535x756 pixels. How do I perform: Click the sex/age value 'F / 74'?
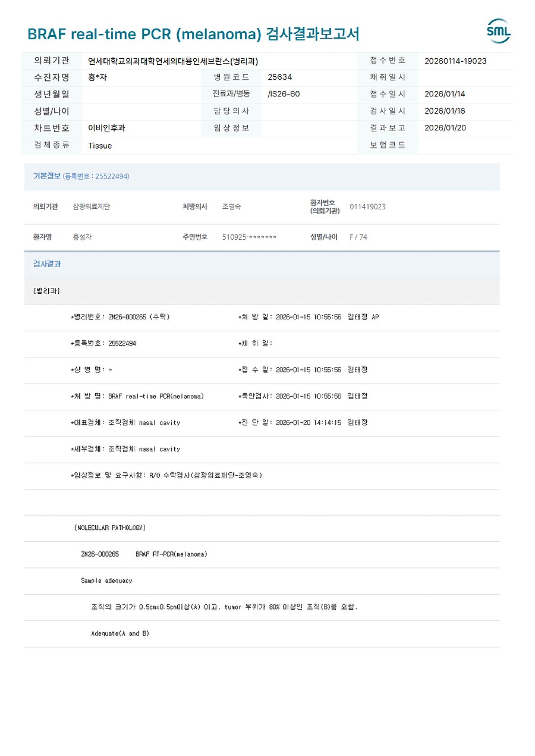pyautogui.click(x=358, y=237)
